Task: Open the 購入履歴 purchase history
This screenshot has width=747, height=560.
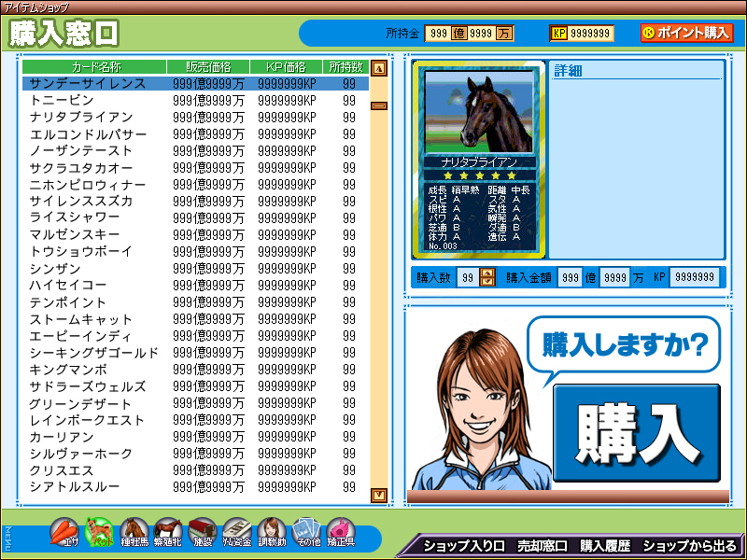Action: pyautogui.click(x=604, y=546)
